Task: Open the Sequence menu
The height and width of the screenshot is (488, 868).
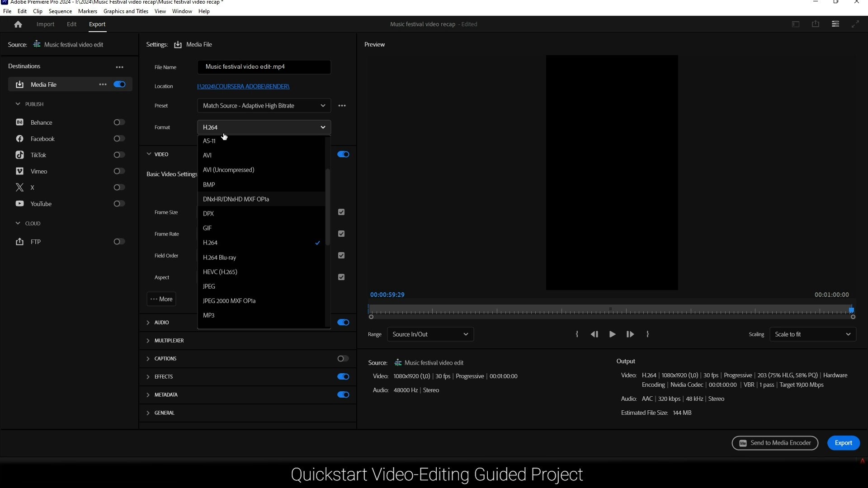Action: tap(60, 11)
